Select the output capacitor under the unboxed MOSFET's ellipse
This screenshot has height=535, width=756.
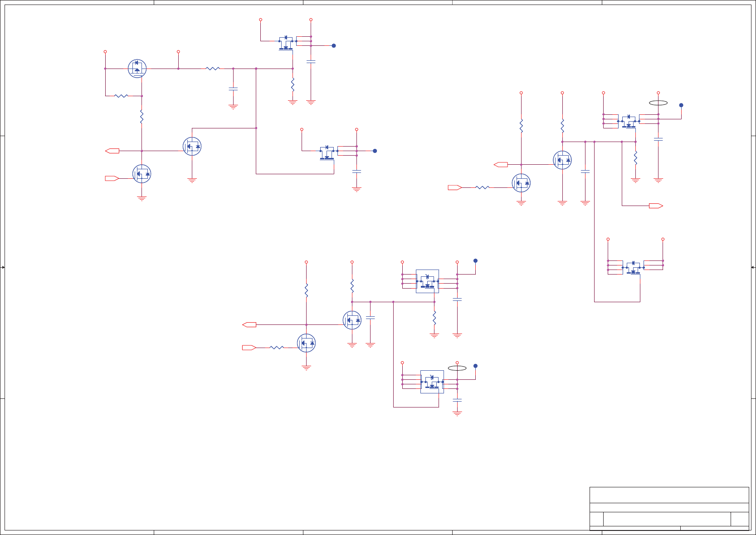click(x=658, y=139)
